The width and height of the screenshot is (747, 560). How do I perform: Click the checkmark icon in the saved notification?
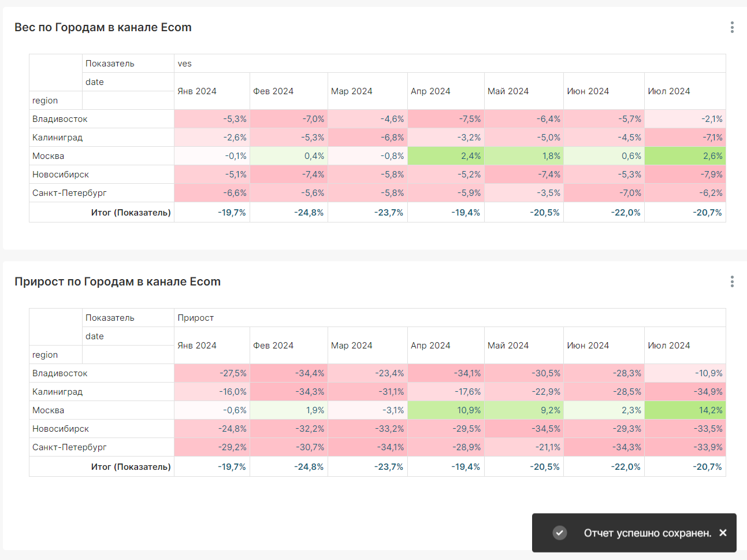560,533
